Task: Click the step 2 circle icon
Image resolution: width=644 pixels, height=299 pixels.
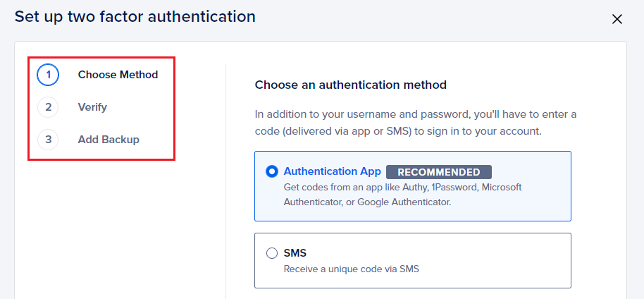Action: [x=48, y=107]
